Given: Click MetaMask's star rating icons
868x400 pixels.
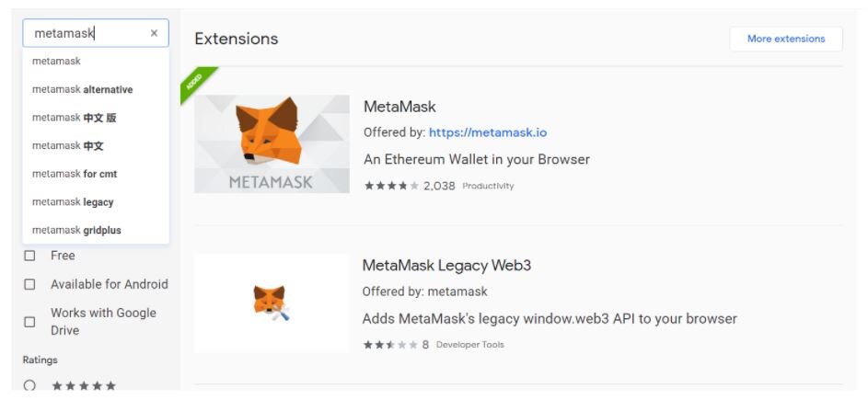Looking at the screenshot, I should (x=391, y=186).
